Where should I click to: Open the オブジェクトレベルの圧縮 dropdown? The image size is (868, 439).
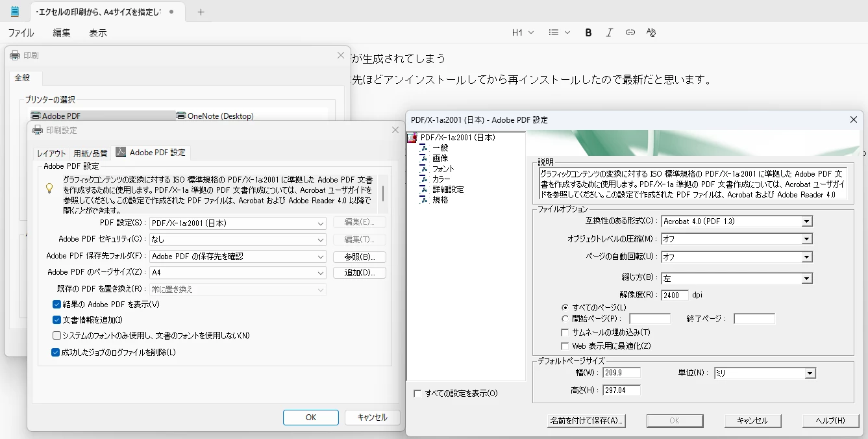737,239
